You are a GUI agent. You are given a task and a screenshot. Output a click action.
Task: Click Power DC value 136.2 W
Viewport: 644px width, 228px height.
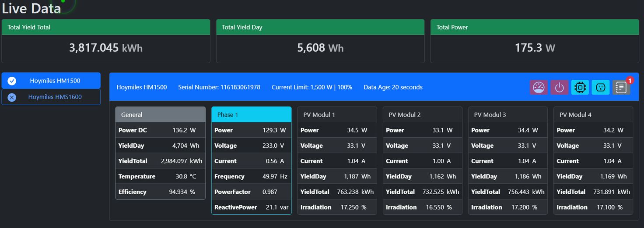pyautogui.click(x=184, y=130)
